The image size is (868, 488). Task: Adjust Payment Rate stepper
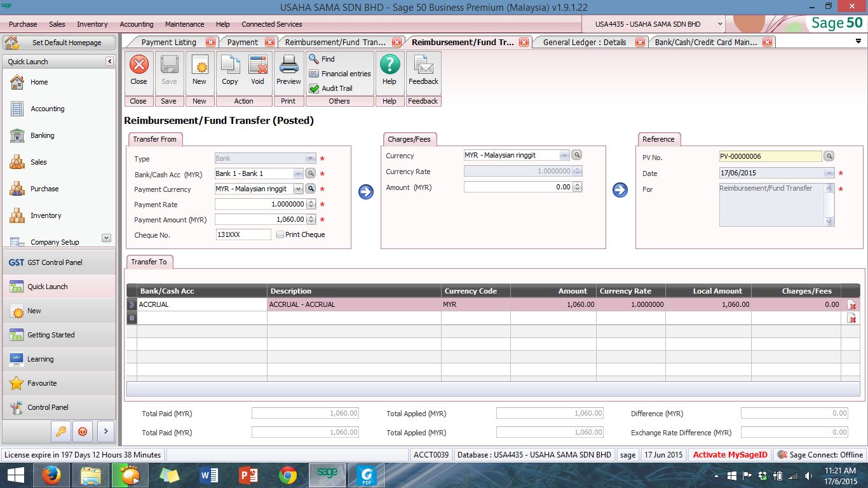pyautogui.click(x=311, y=205)
